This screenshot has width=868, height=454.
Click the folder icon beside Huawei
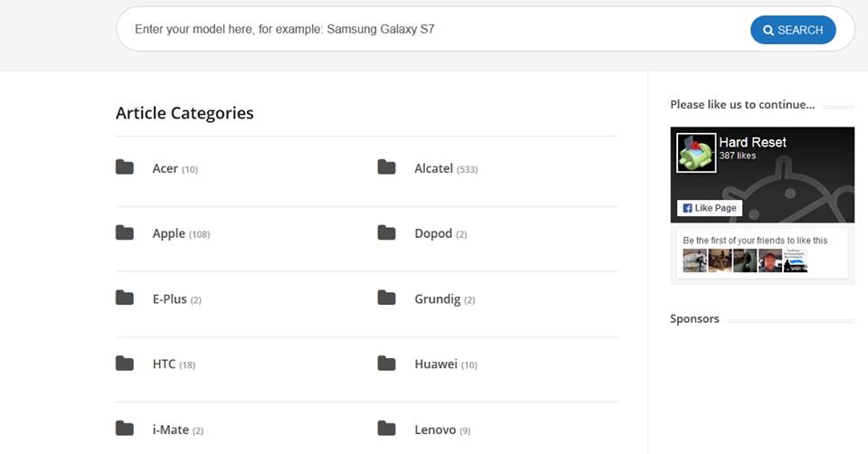(386, 364)
